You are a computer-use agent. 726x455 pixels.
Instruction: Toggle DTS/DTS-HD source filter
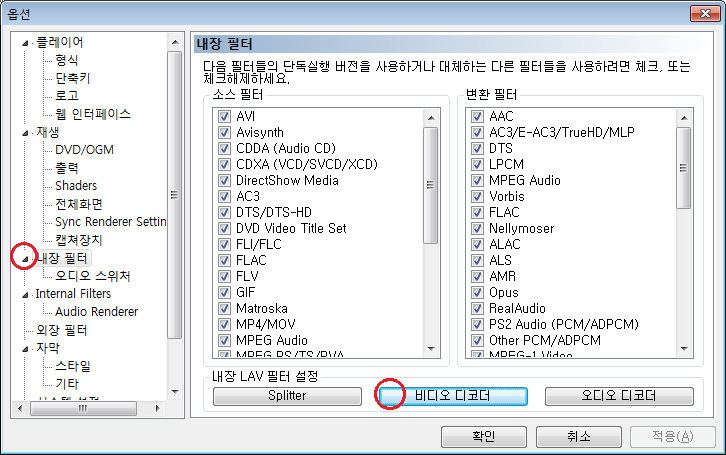tap(225, 212)
